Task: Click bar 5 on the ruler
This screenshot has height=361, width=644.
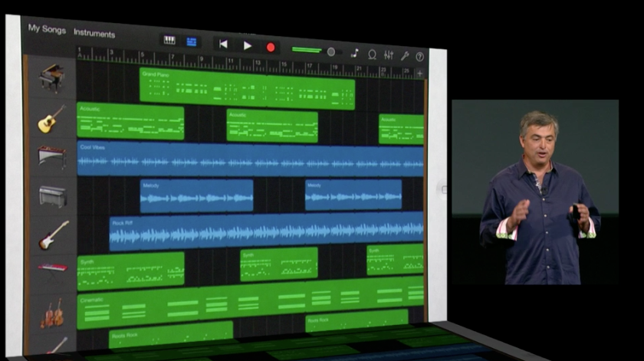Action: (x=142, y=55)
